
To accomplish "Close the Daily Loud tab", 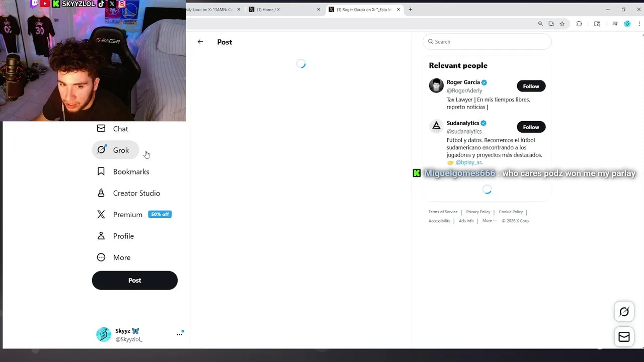I will (238, 10).
